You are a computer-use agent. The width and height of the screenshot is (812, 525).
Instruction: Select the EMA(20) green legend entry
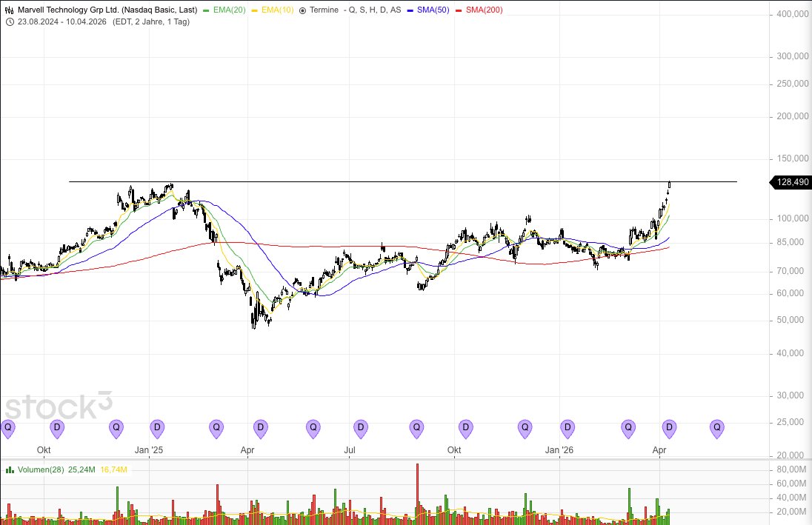(x=224, y=10)
